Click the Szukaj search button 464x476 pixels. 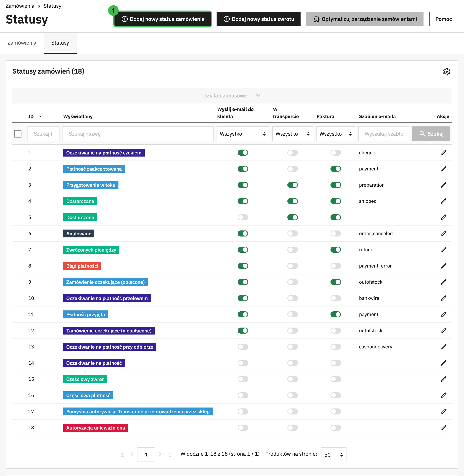tap(431, 134)
